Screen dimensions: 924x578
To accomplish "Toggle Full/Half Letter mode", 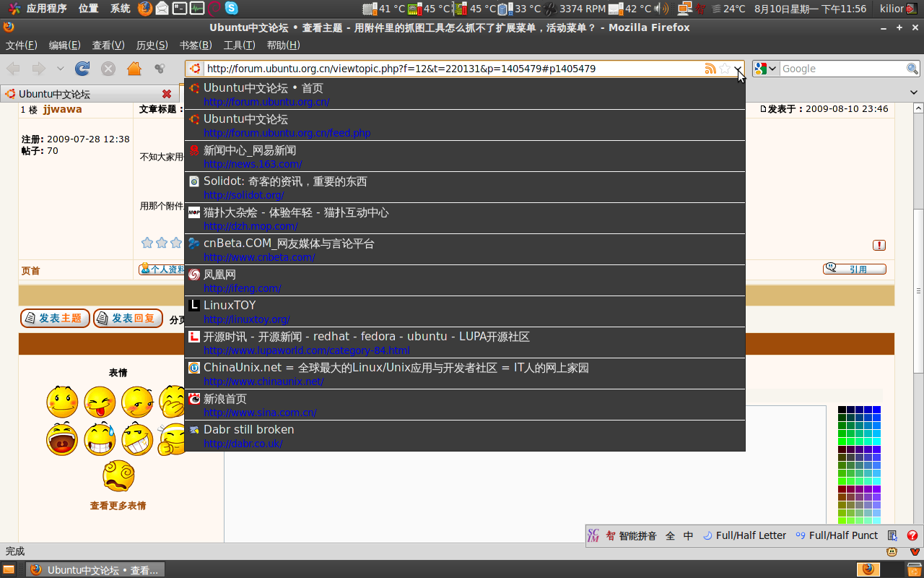I will (x=744, y=535).
